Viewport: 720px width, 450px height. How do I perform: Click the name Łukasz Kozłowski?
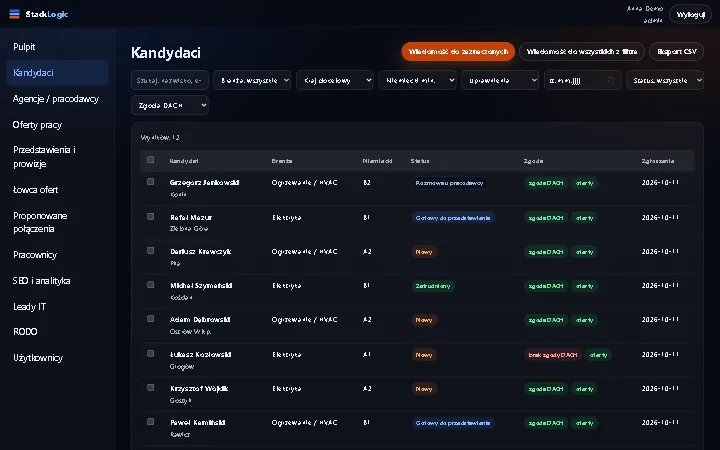tap(201, 354)
